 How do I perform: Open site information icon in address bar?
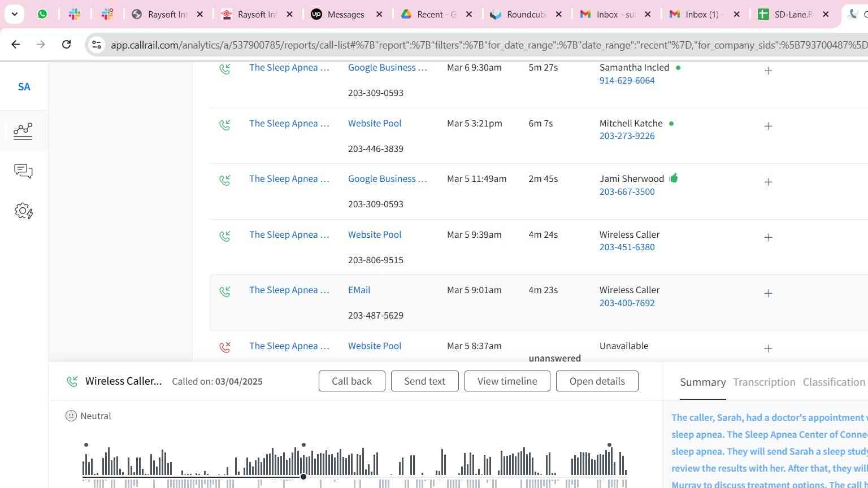[97, 45]
